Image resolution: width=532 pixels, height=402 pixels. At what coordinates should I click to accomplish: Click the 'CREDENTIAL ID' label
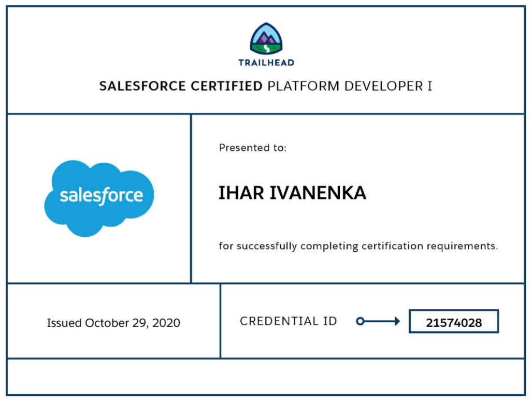[x=289, y=321]
